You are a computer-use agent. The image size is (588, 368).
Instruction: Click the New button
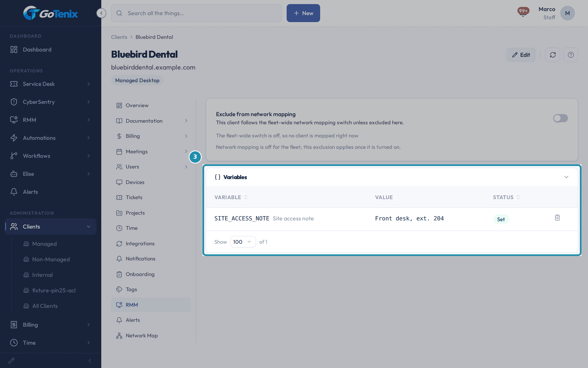pyautogui.click(x=303, y=13)
